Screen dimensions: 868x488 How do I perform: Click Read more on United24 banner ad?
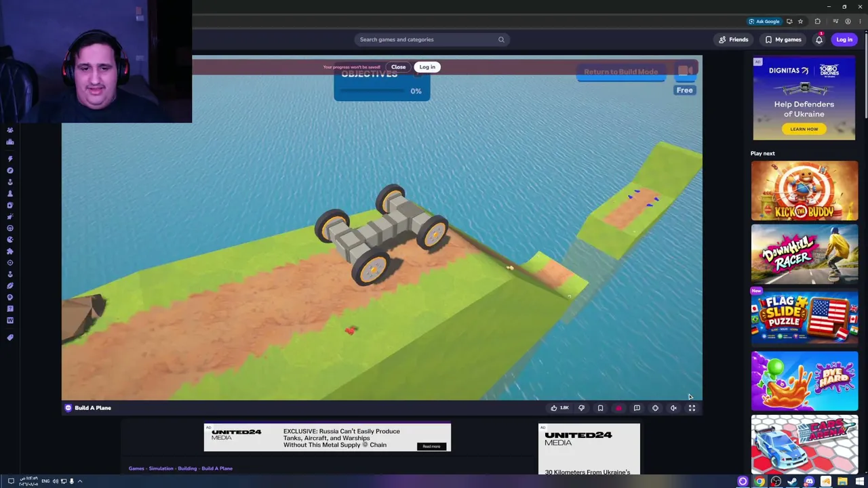(x=431, y=446)
